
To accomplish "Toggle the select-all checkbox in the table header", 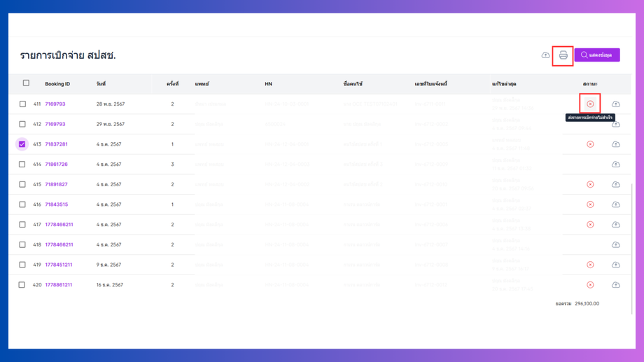I will coord(26,83).
